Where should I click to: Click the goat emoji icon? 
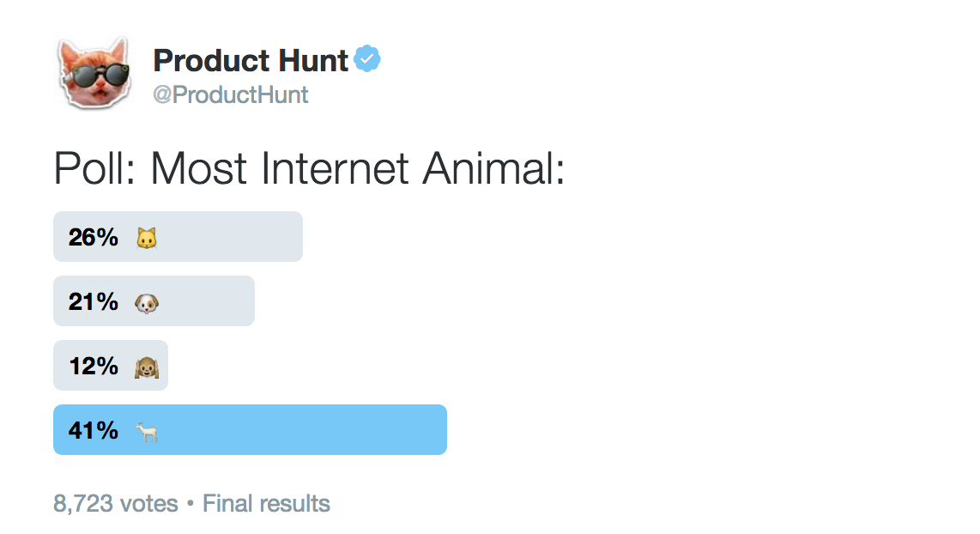point(148,432)
